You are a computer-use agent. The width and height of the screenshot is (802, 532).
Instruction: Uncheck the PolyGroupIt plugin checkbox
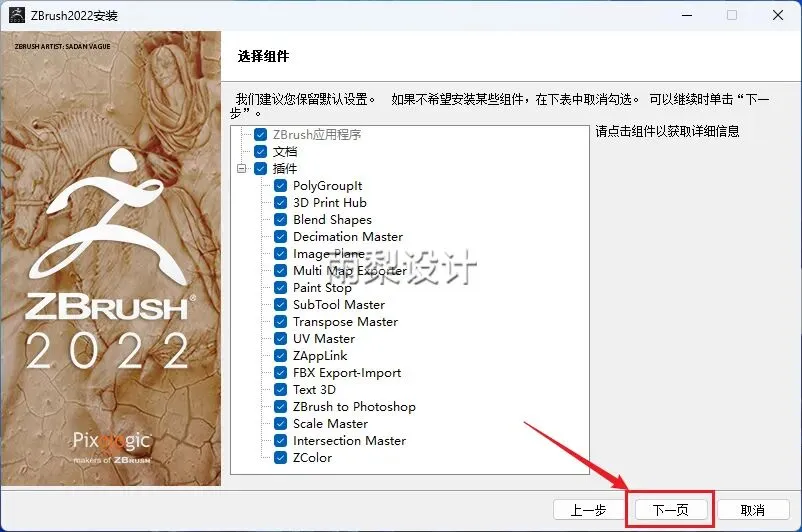[280, 185]
